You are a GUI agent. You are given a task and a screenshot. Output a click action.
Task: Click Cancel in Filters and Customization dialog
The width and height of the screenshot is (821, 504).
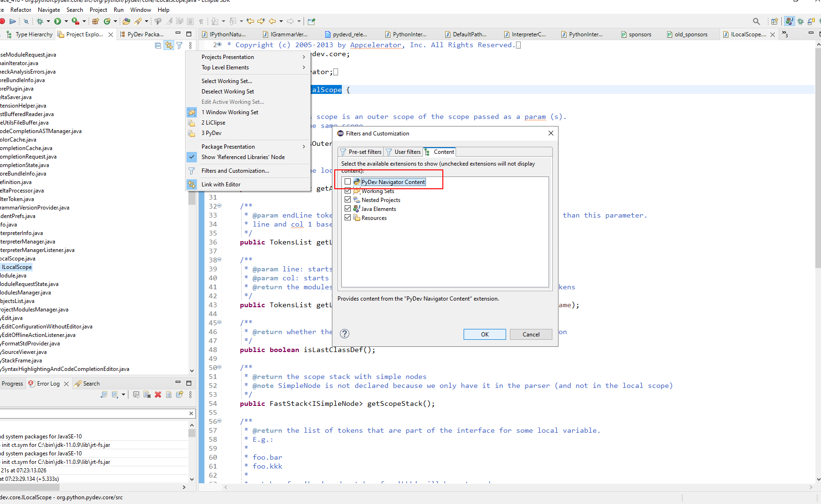pos(531,334)
